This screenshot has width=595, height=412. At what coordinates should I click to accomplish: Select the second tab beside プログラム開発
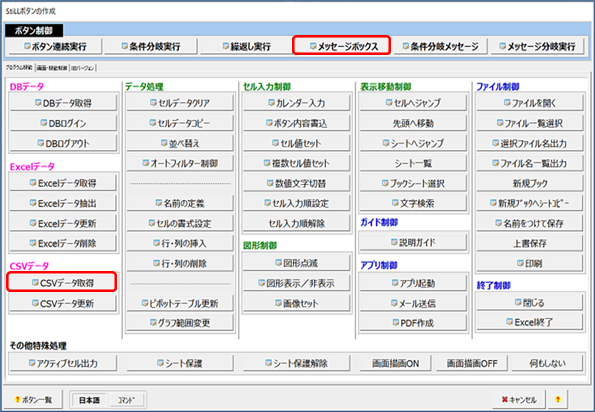point(52,68)
